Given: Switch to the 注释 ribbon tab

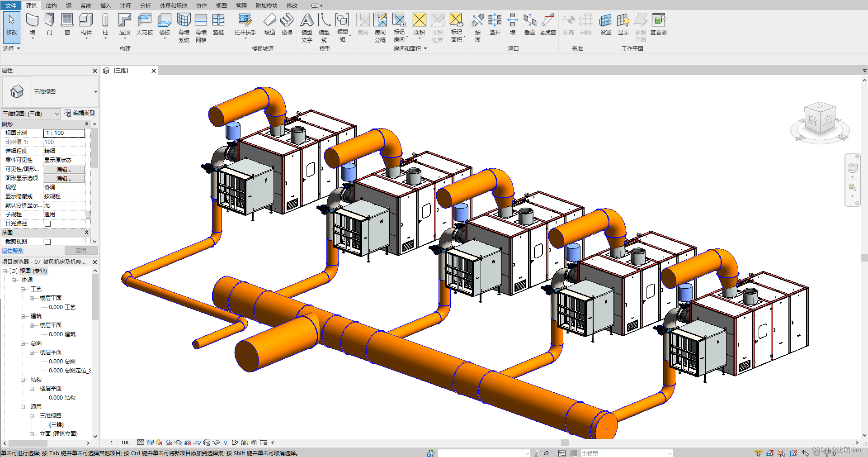Looking at the screenshot, I should (126, 5).
